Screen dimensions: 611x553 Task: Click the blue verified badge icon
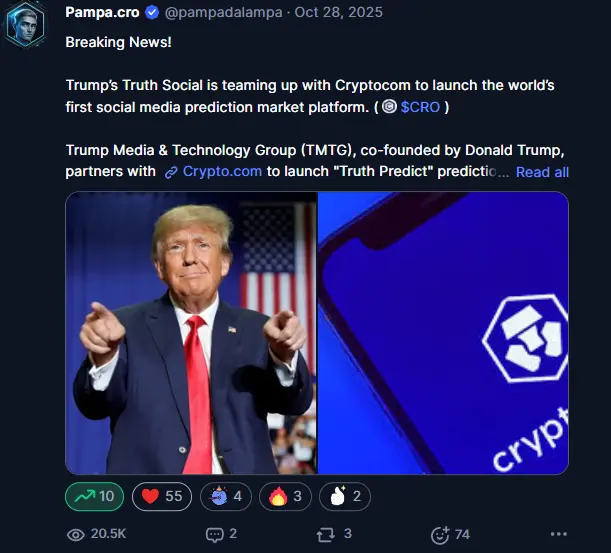point(152,12)
